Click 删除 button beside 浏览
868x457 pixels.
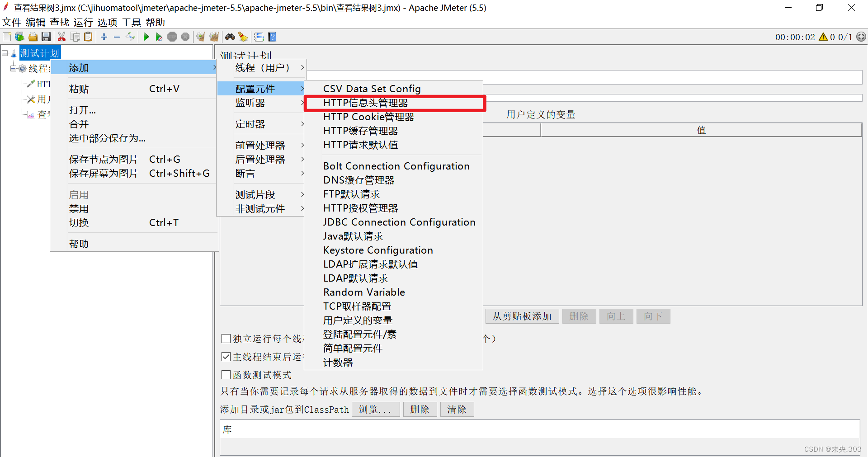(x=420, y=409)
